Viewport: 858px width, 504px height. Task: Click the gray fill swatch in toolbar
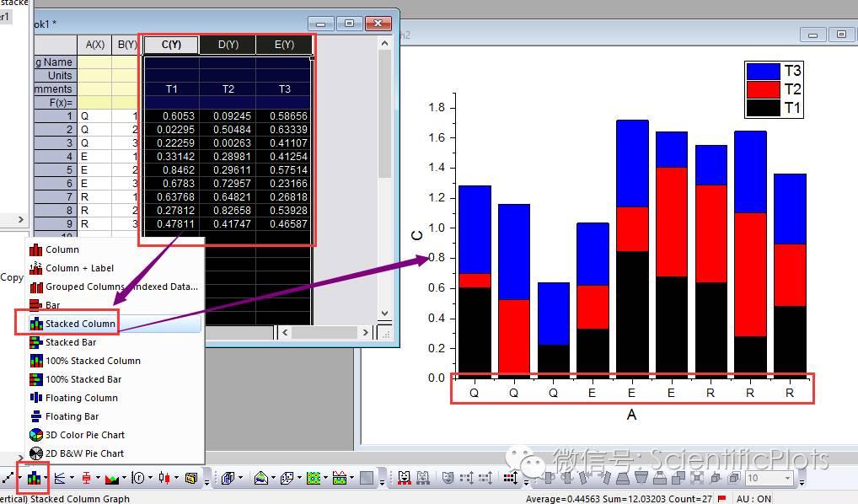click(367, 478)
